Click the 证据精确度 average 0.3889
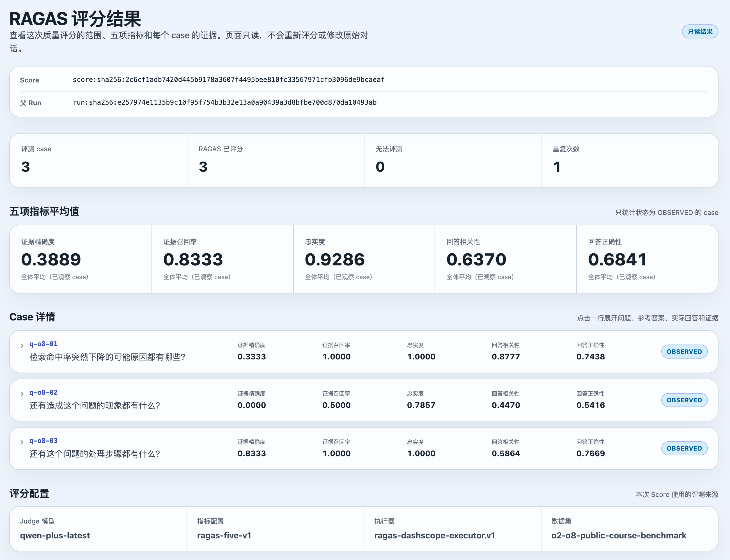This screenshot has width=730, height=560. 51,259
